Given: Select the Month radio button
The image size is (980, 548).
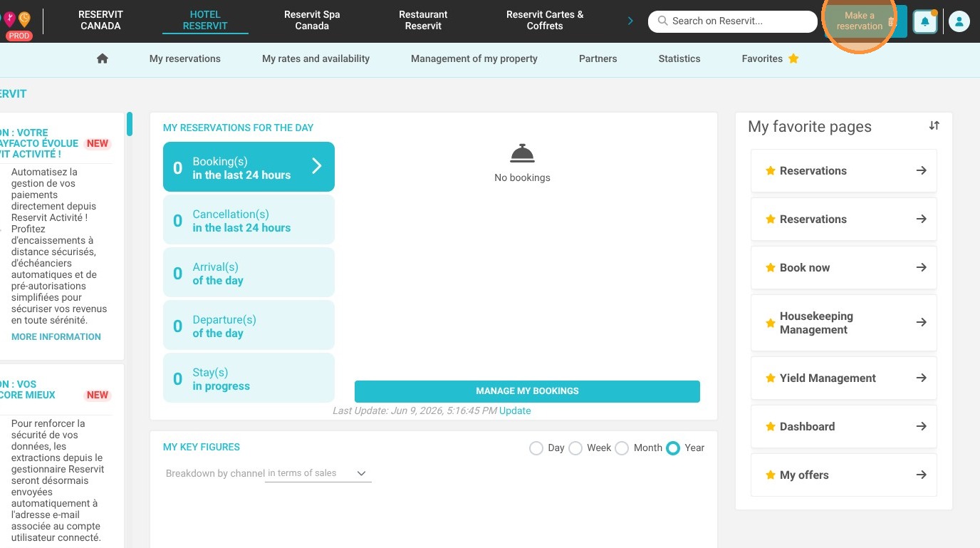Looking at the screenshot, I should (x=622, y=448).
